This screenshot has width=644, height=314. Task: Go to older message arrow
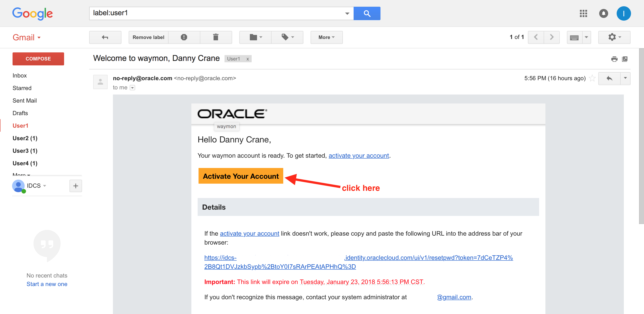click(x=552, y=37)
